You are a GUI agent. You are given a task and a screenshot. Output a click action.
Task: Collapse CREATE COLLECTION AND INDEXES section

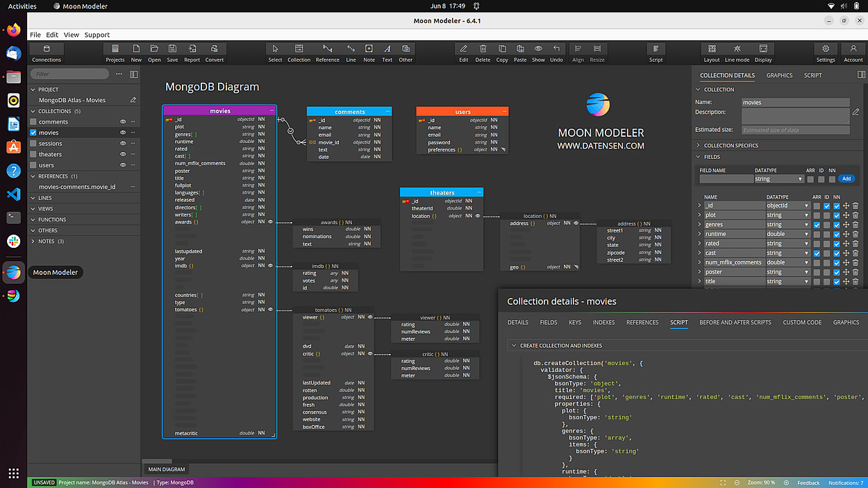tap(514, 346)
